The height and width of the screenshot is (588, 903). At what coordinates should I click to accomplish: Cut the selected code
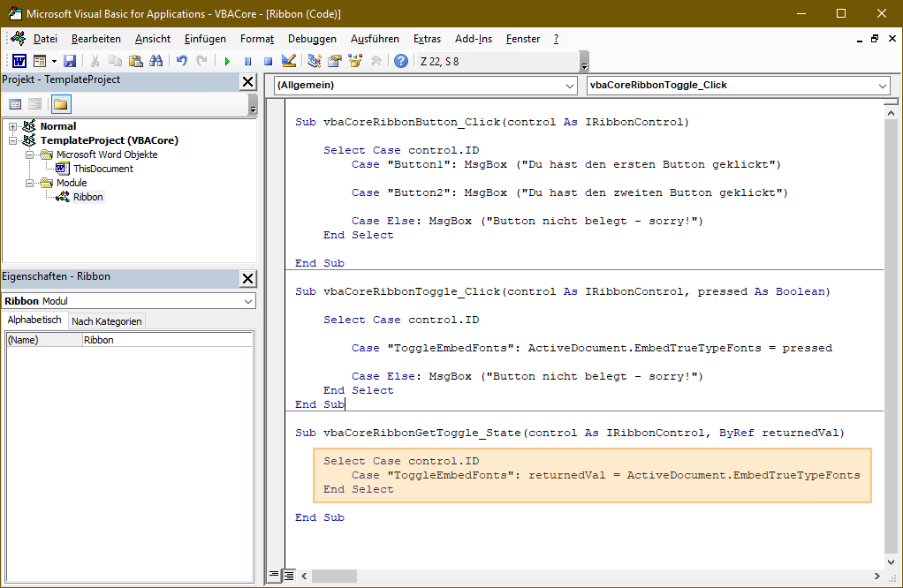point(95,61)
